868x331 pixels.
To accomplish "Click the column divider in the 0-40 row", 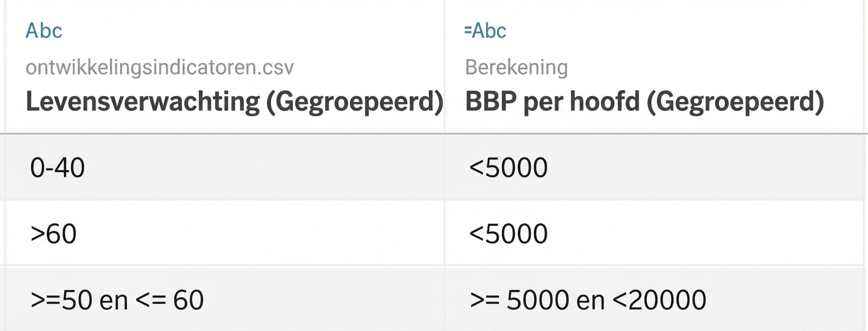I will pyautogui.click(x=444, y=168).
